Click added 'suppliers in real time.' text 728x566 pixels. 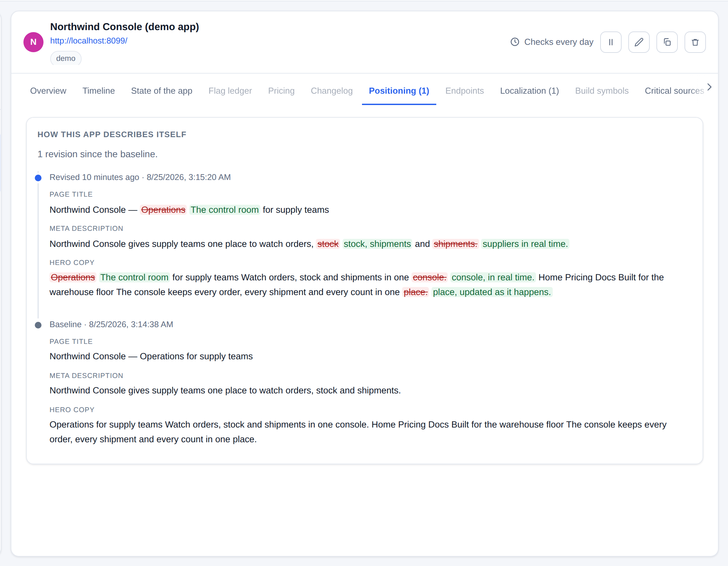point(525,244)
